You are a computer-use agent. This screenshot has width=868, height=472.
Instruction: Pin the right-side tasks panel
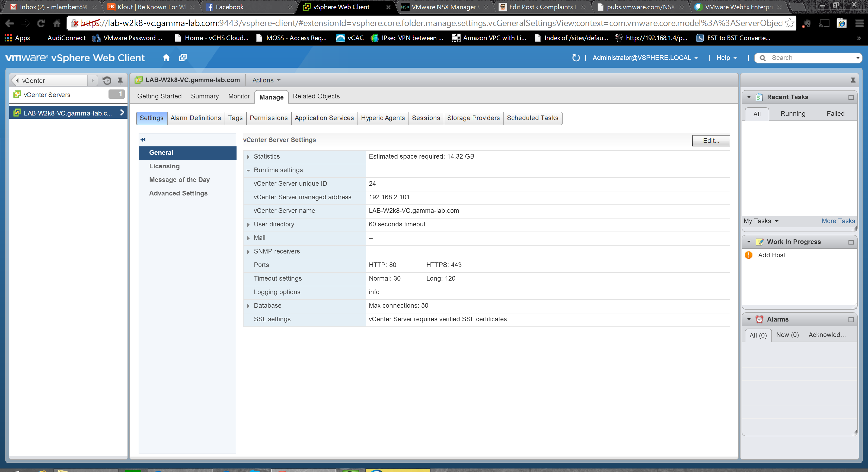(853, 81)
